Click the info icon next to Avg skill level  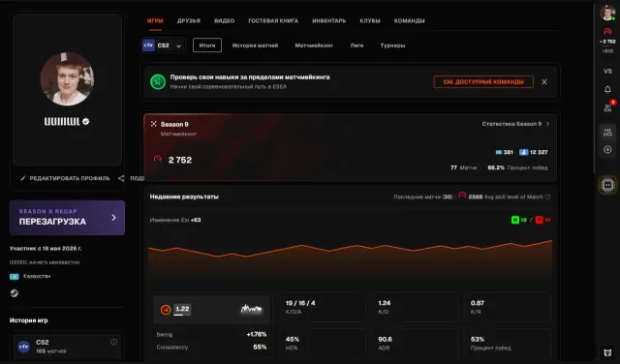point(547,197)
